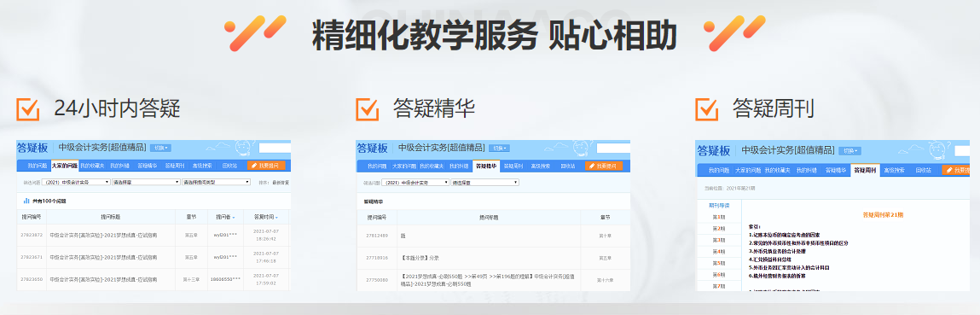The height and width of the screenshot is (315, 980).
Task: Click asker 18606550*** in the table
Action: (225, 279)
